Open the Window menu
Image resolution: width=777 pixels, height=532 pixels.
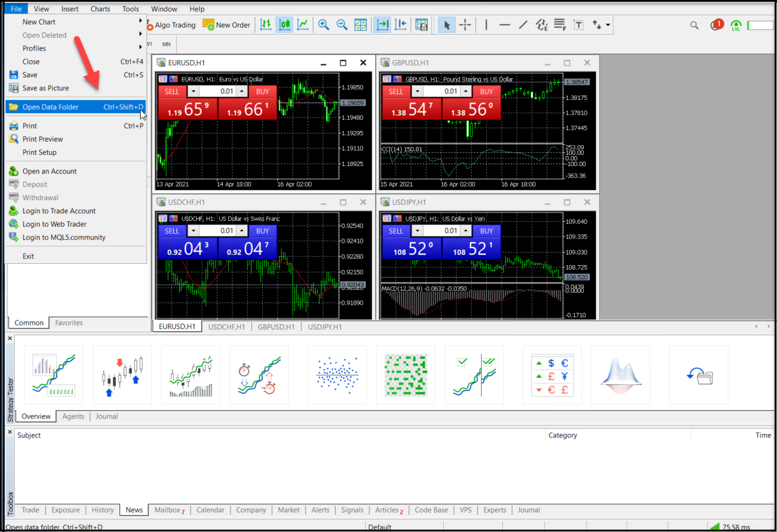[164, 9]
